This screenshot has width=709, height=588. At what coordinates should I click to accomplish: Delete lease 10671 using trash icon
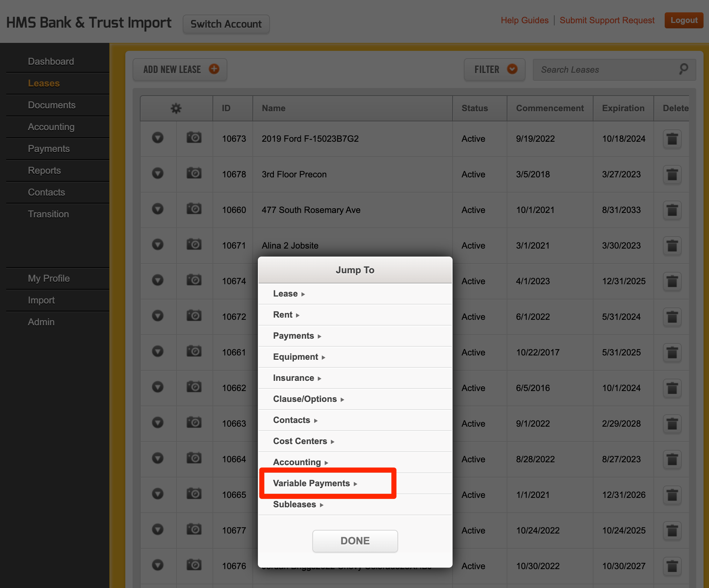click(672, 246)
